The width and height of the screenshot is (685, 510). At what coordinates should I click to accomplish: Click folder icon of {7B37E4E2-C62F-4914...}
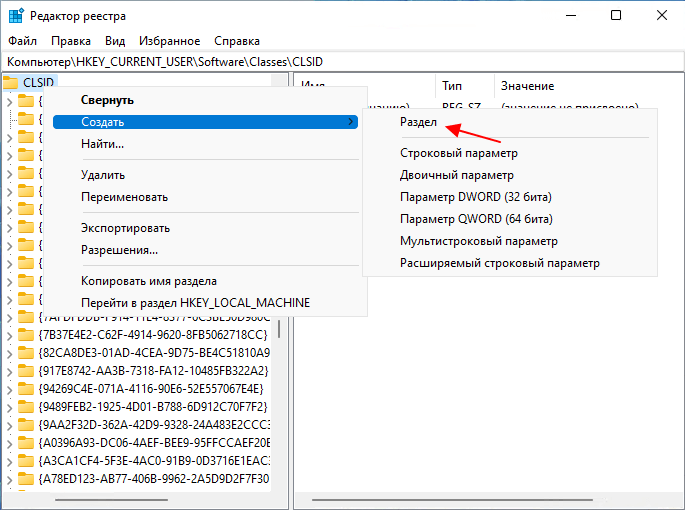point(26,335)
